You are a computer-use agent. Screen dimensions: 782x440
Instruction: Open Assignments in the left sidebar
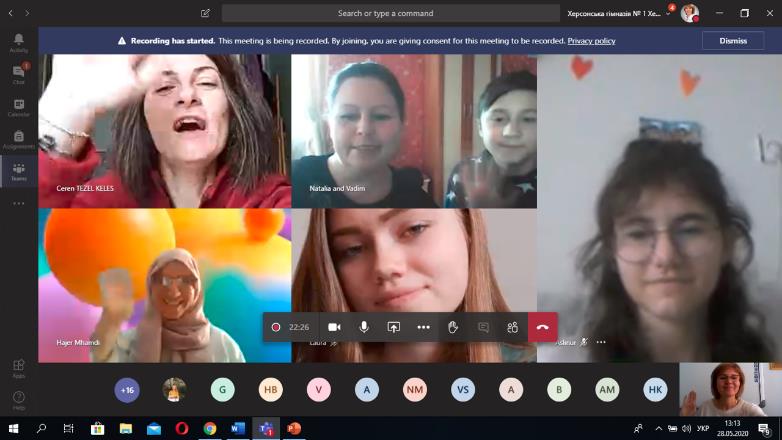18,139
